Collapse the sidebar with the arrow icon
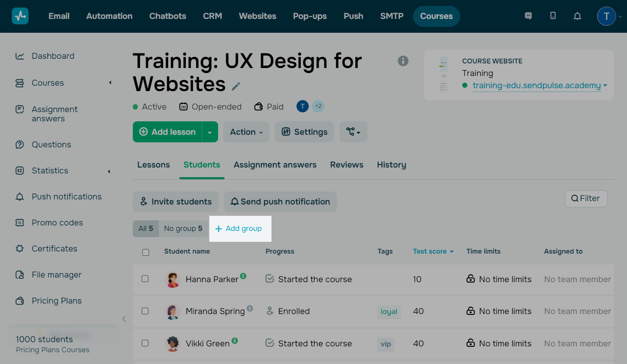 click(x=124, y=319)
